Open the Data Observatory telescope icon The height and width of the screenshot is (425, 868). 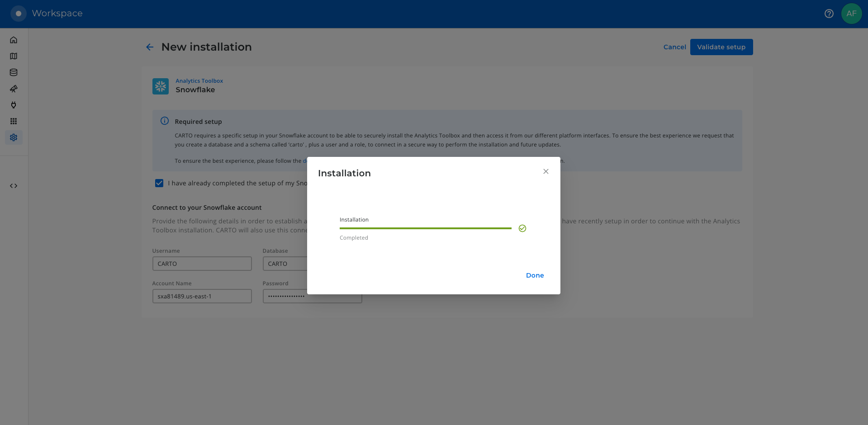(x=14, y=89)
